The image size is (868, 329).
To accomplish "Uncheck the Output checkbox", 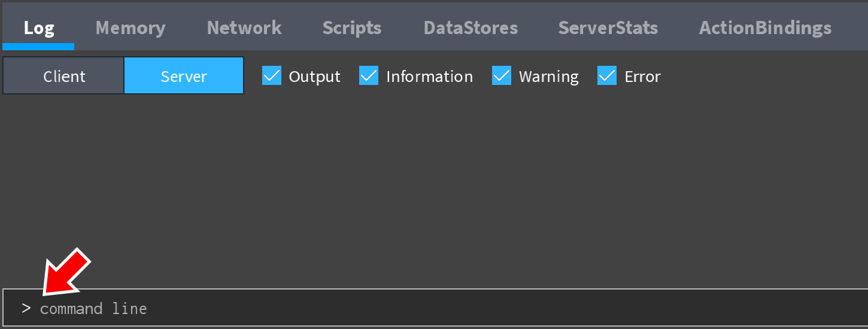I will (x=272, y=76).
